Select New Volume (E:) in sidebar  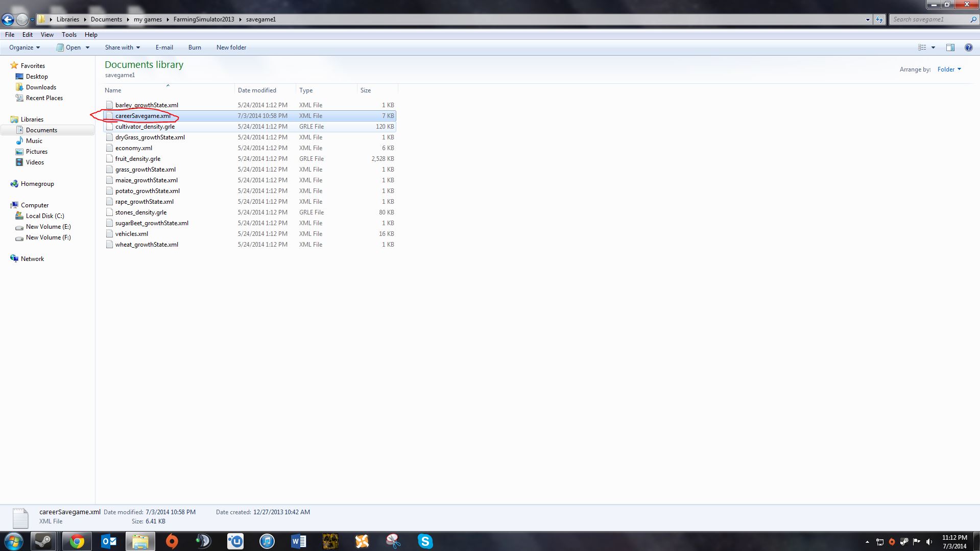click(x=48, y=227)
